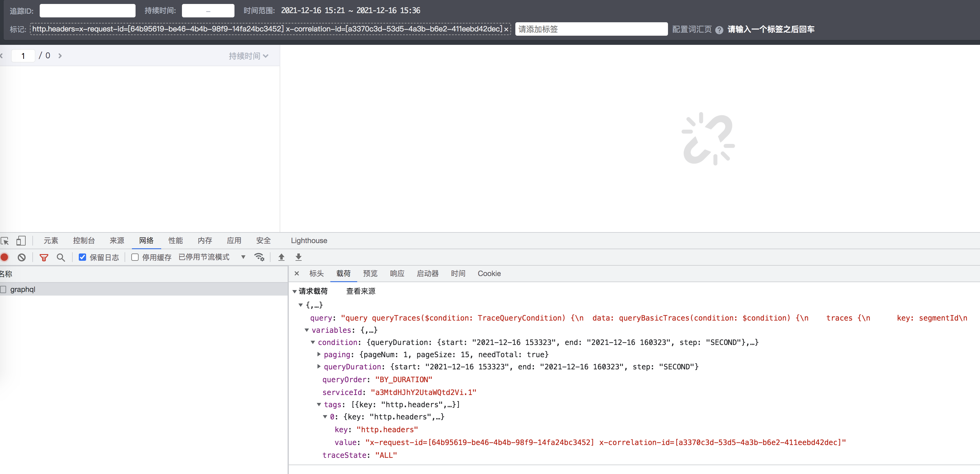Click the 追踪ID input field
Viewport: 980px width, 474px height.
(x=88, y=11)
